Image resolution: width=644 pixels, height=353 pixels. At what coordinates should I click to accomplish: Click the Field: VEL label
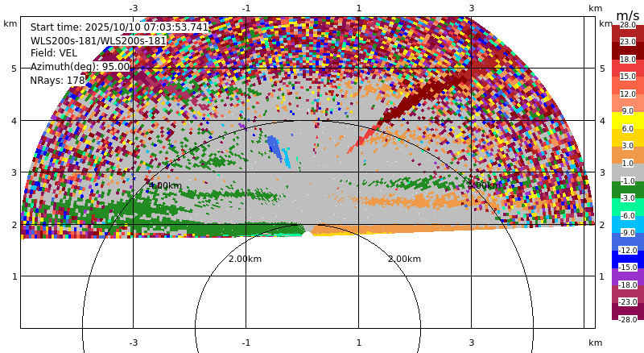54,53
